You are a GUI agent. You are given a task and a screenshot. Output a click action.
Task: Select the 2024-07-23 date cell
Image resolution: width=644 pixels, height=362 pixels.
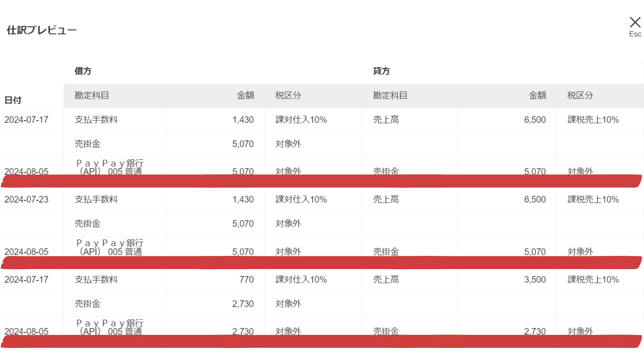click(x=26, y=199)
